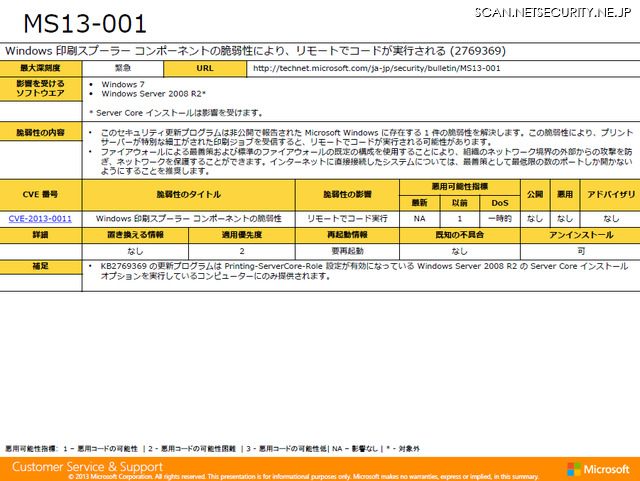
Task: Click the 脆弱性の影響 column header
Action: [x=347, y=194]
